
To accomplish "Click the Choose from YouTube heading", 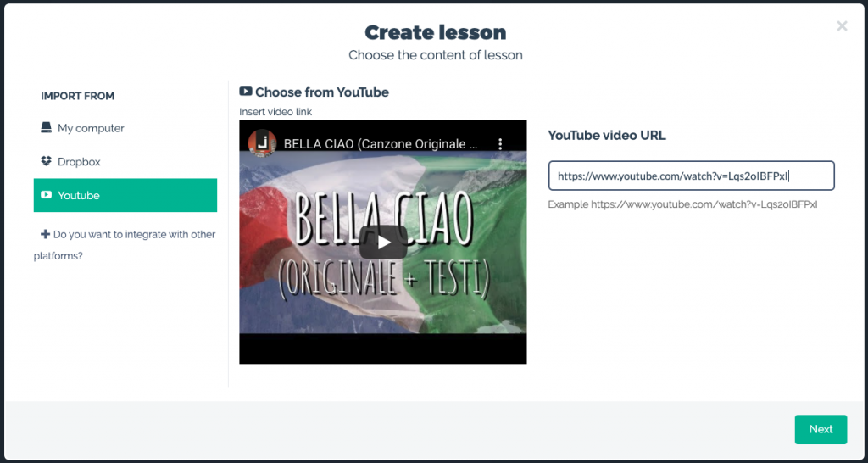I will [322, 92].
